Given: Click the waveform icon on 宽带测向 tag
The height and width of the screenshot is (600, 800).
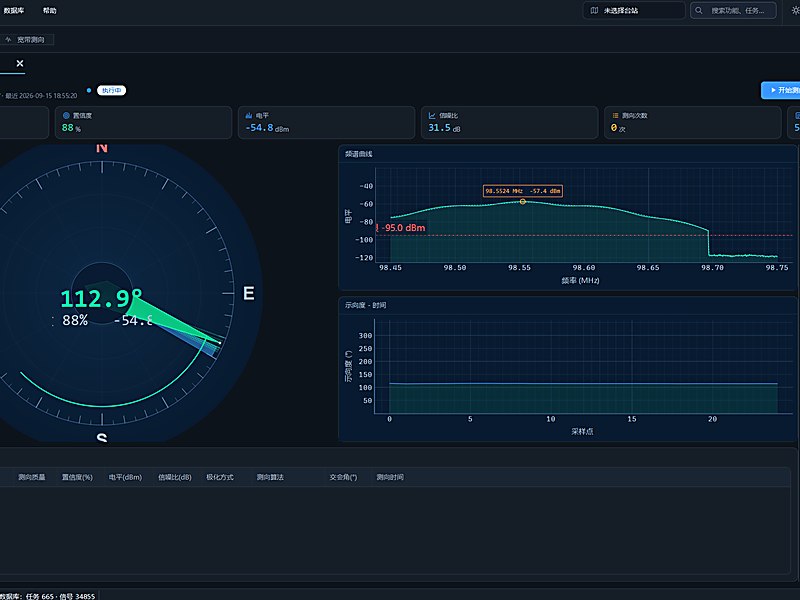Looking at the screenshot, I should [x=8, y=39].
